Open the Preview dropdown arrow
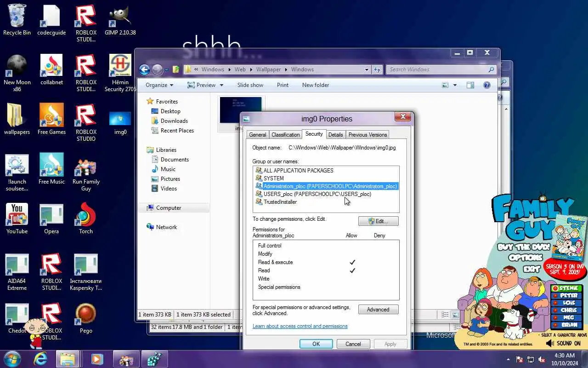The width and height of the screenshot is (588, 368). coord(221,85)
